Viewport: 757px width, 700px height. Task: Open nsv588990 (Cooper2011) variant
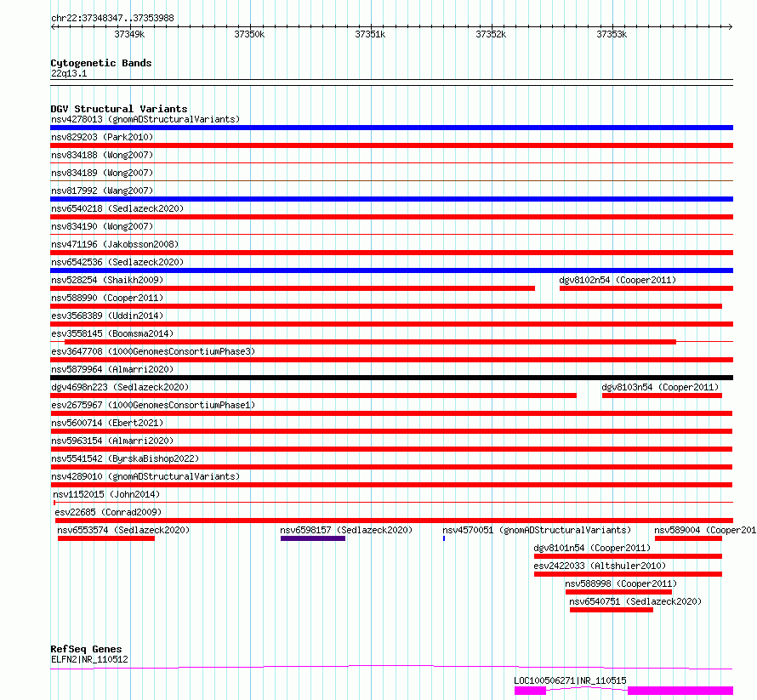(107, 298)
